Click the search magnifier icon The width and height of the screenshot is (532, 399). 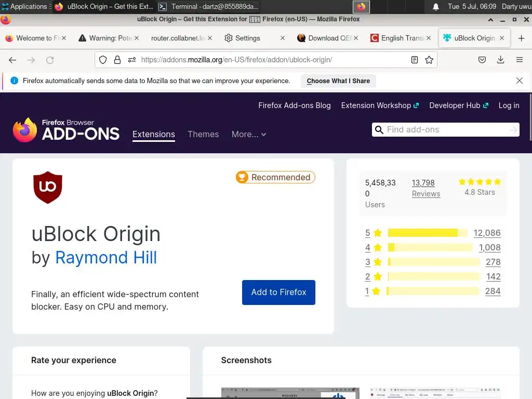[379, 130]
